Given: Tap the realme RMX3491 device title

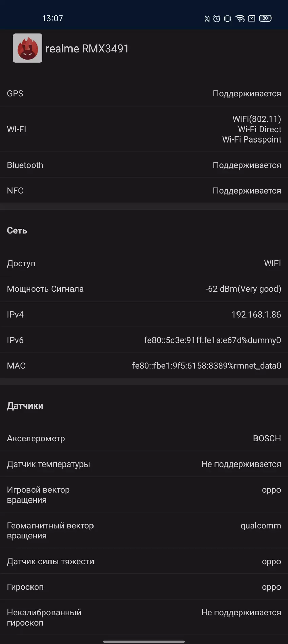Looking at the screenshot, I should coord(87,49).
